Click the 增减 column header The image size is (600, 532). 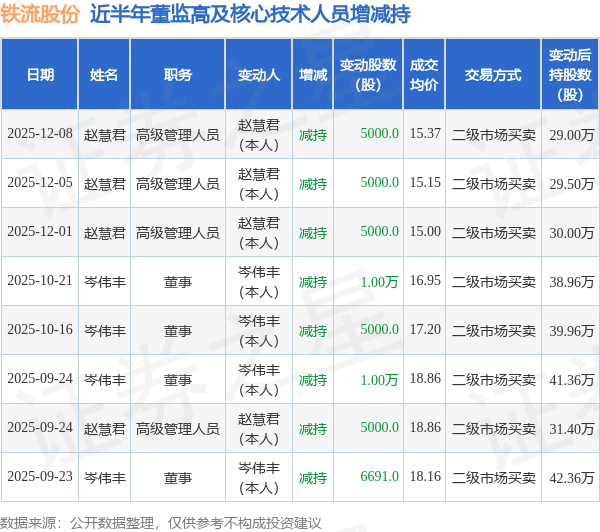coord(313,75)
